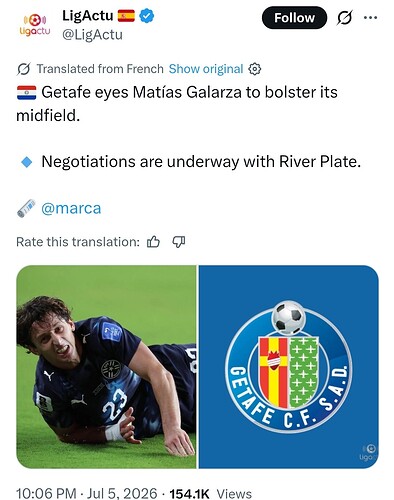The width and height of the screenshot is (394, 500).
Task: Click the @LigActu handle
Action: pyautogui.click(x=92, y=35)
